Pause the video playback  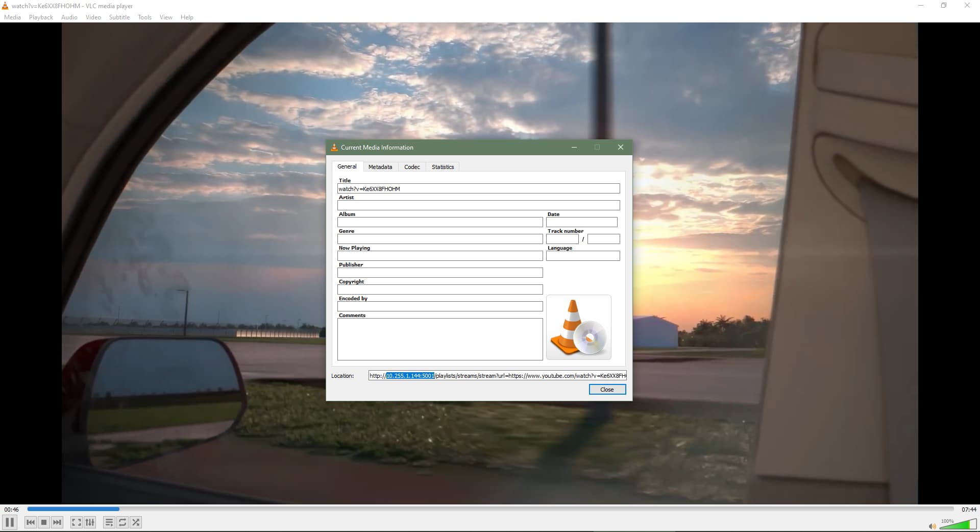pyautogui.click(x=10, y=522)
